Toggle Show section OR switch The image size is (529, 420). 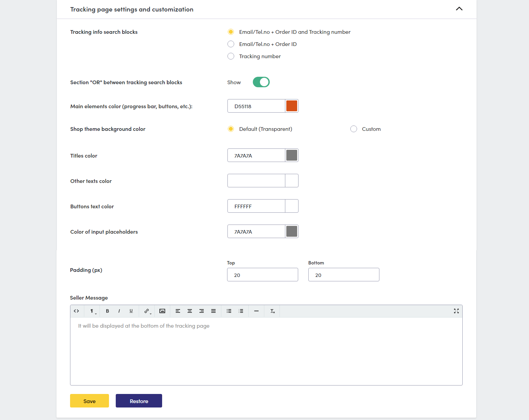(x=261, y=82)
